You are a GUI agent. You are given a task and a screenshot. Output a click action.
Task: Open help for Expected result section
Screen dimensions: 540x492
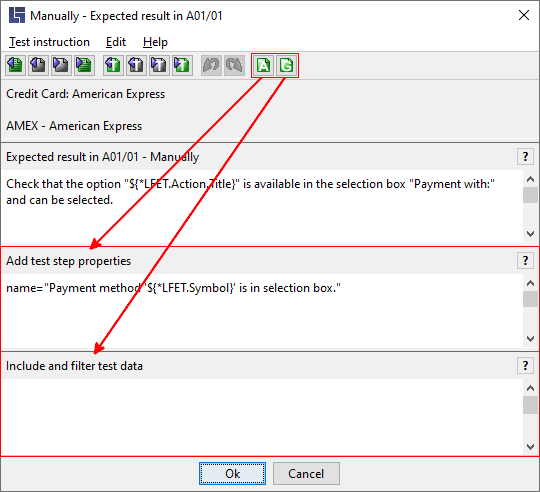[525, 157]
